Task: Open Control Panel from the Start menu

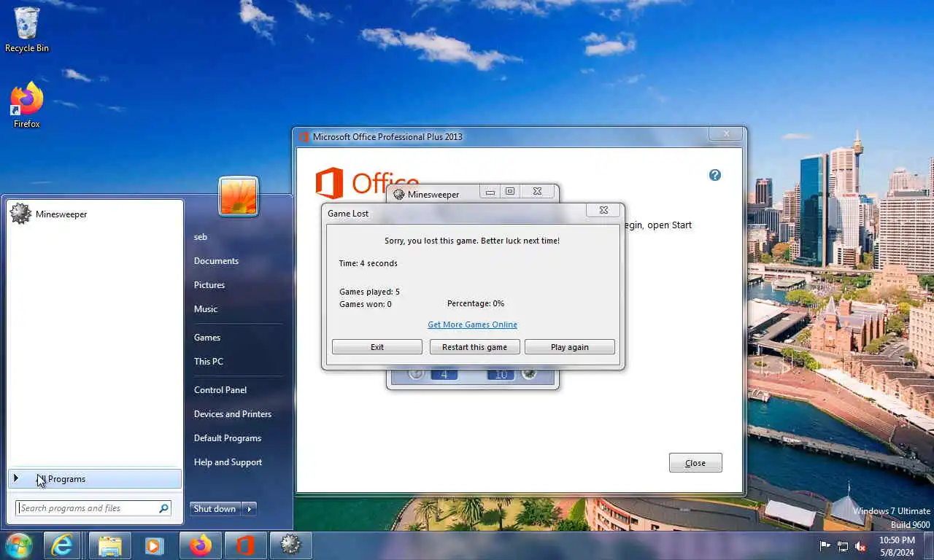Action: tap(220, 390)
